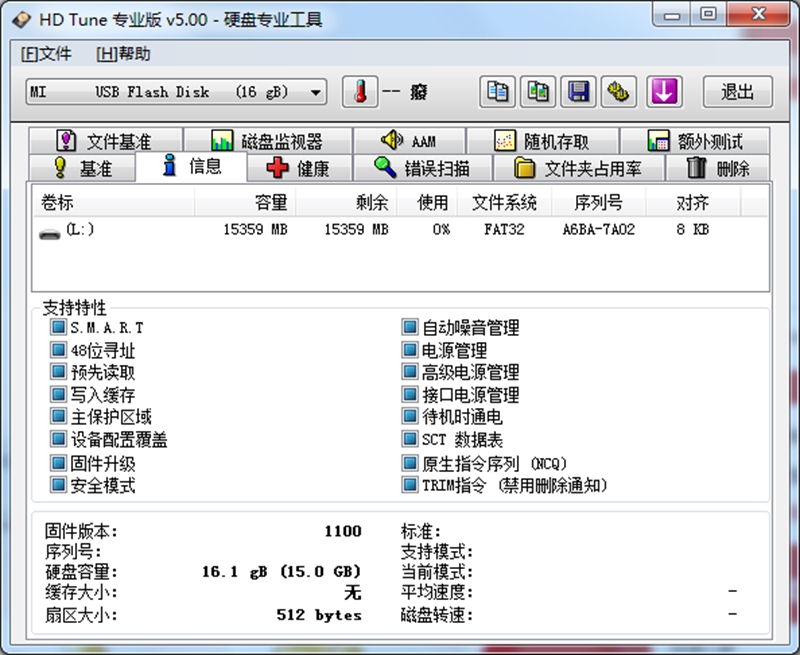Click the 序列号 column header

[599, 202]
